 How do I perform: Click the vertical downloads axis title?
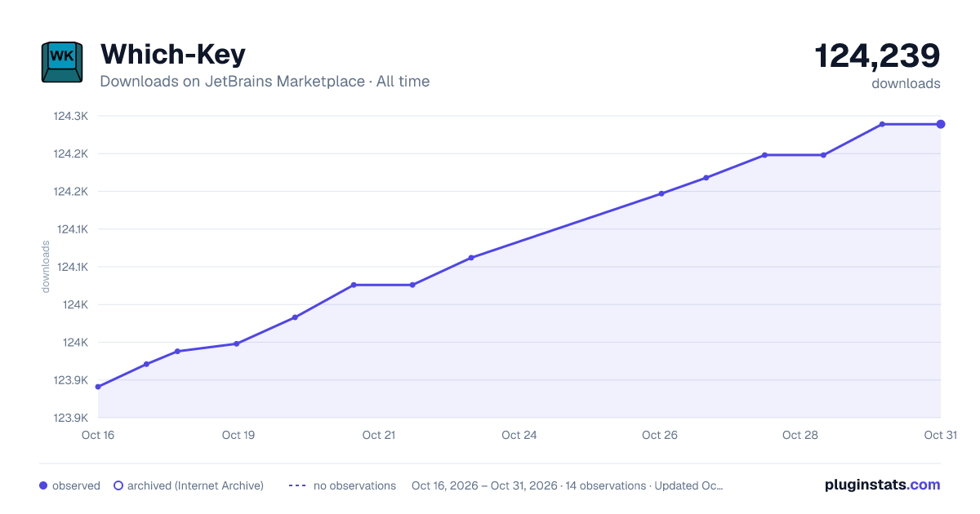46,267
